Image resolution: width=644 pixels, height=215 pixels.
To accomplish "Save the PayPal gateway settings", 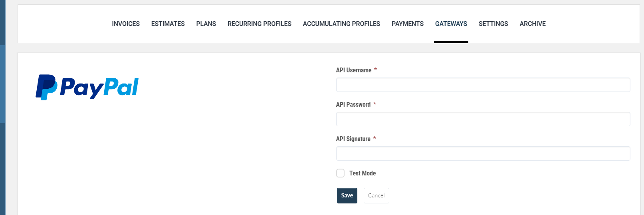I will click(x=347, y=195).
